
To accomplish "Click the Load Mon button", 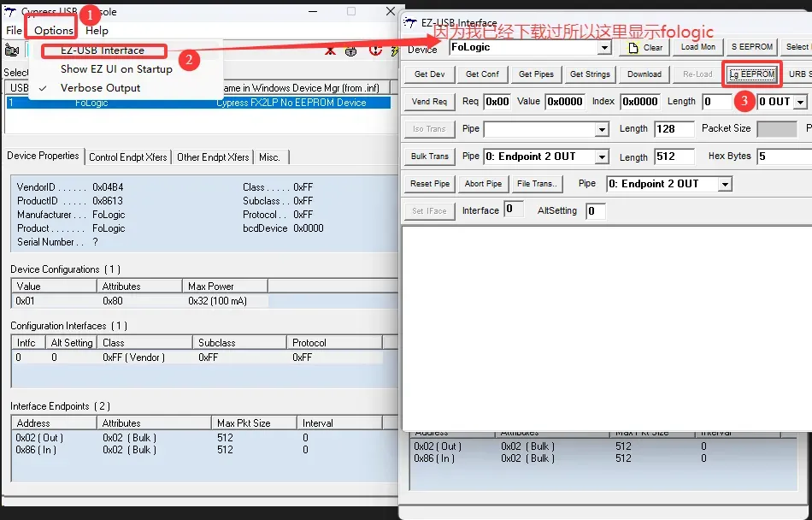I will [698, 47].
